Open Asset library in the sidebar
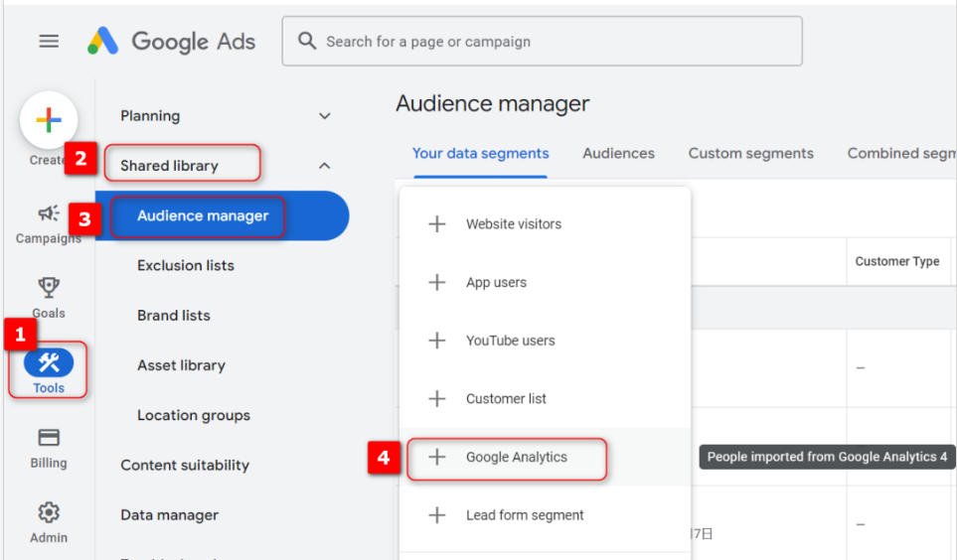Viewport: 957px width, 560px height. 181,365
